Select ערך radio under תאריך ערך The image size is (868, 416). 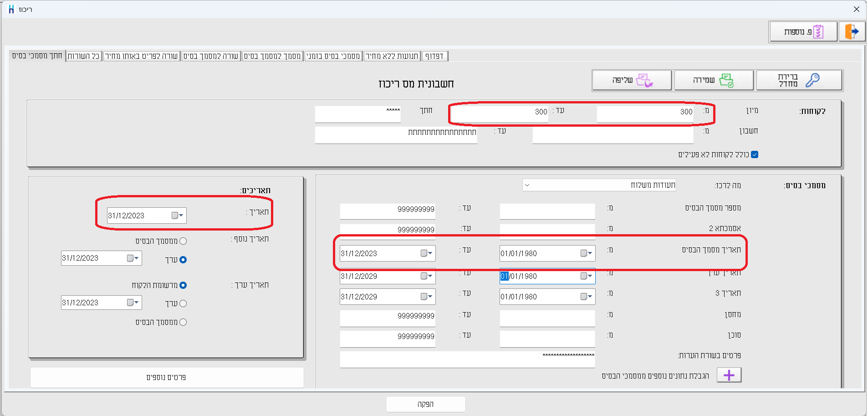[x=183, y=303]
